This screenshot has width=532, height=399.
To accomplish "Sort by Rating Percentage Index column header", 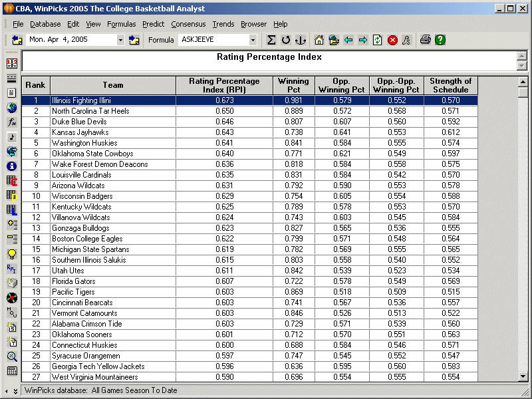I will (224, 85).
